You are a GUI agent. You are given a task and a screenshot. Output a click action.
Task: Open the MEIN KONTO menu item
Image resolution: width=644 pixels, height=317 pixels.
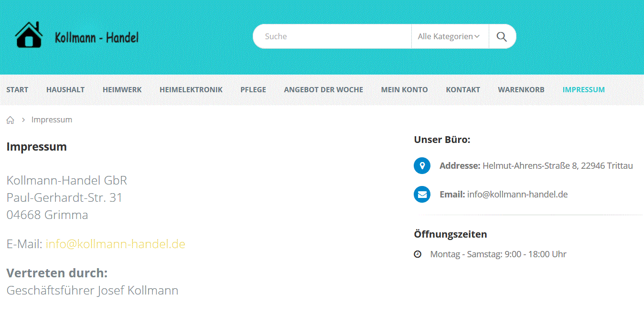(404, 89)
